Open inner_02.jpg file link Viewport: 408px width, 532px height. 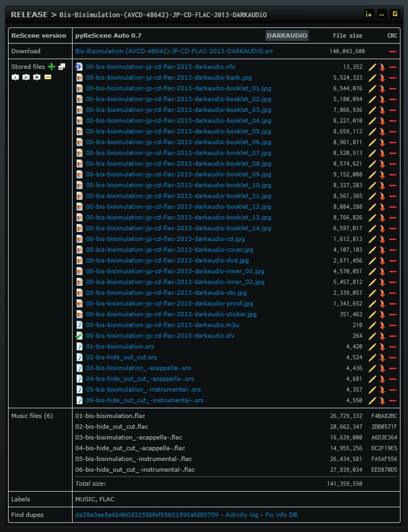tap(175, 282)
